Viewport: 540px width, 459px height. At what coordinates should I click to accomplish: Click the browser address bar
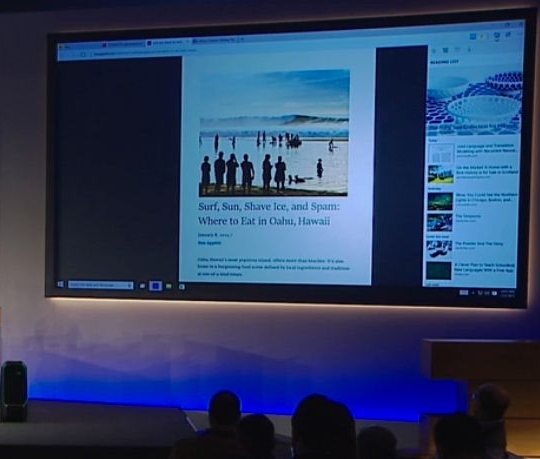coord(145,53)
